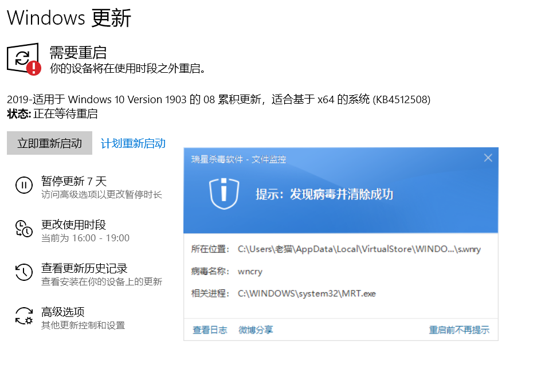Open 查看更新历史记录

(84, 268)
